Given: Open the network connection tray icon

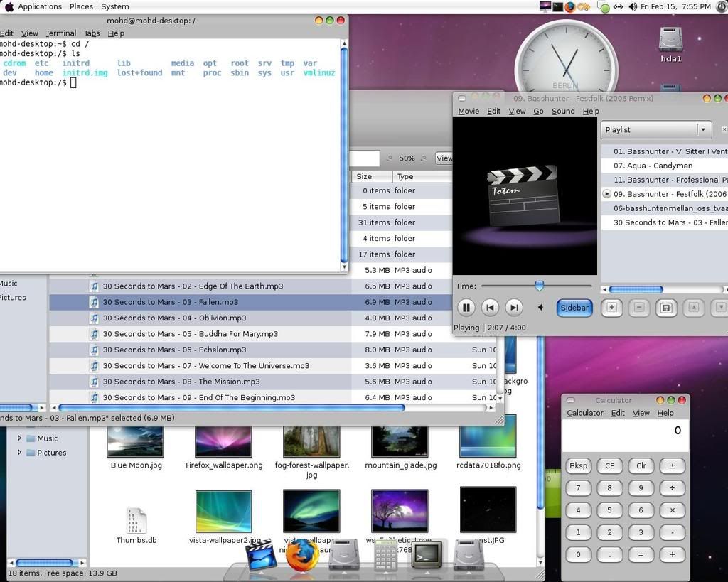Looking at the screenshot, I should tap(618, 6).
